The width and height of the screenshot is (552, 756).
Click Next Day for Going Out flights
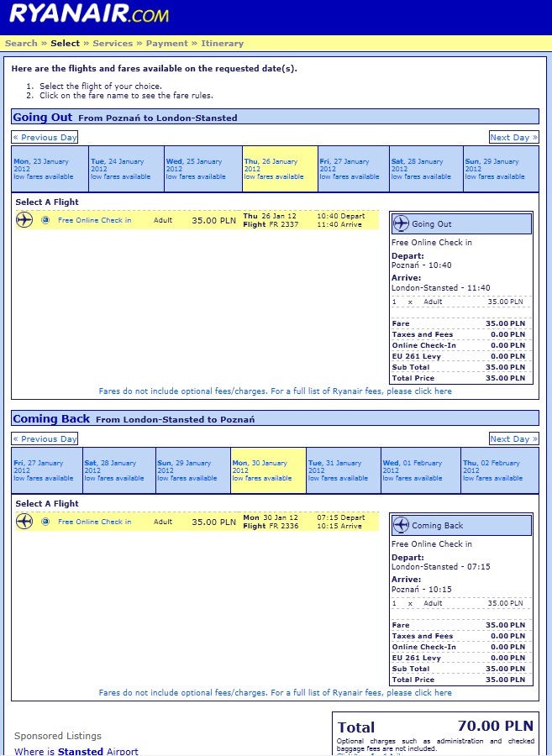click(x=514, y=138)
